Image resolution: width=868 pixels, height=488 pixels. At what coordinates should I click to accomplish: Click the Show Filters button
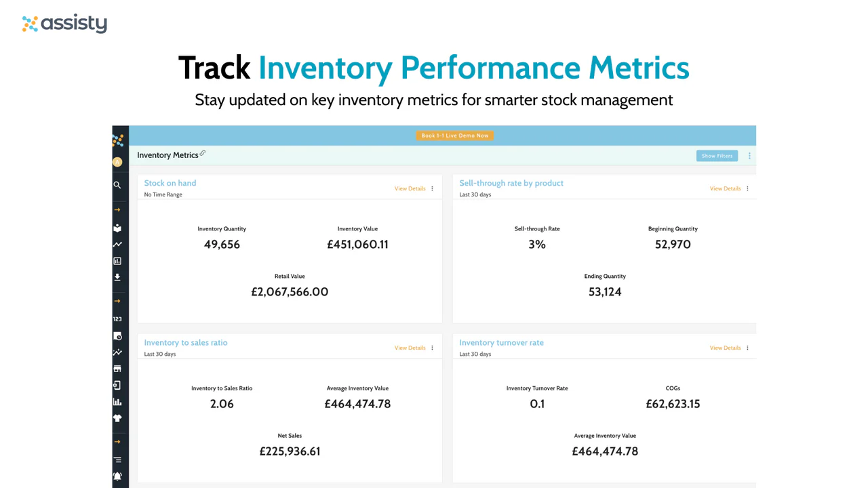coord(716,155)
